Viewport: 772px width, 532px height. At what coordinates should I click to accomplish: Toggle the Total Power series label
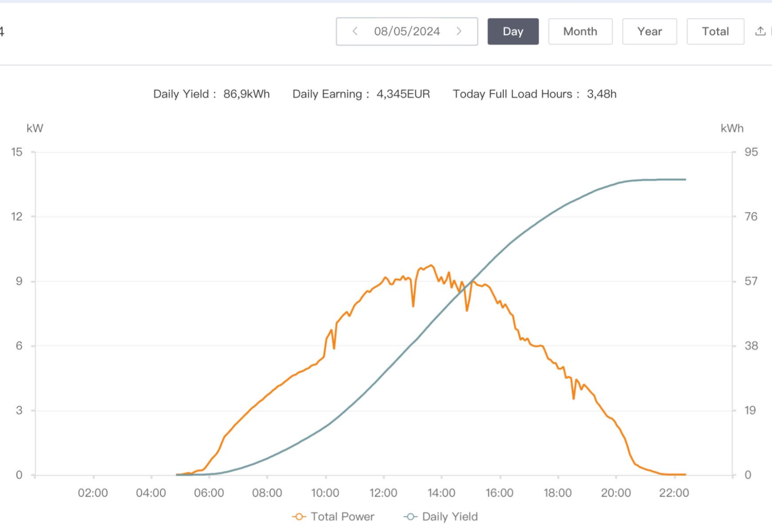coord(343,516)
